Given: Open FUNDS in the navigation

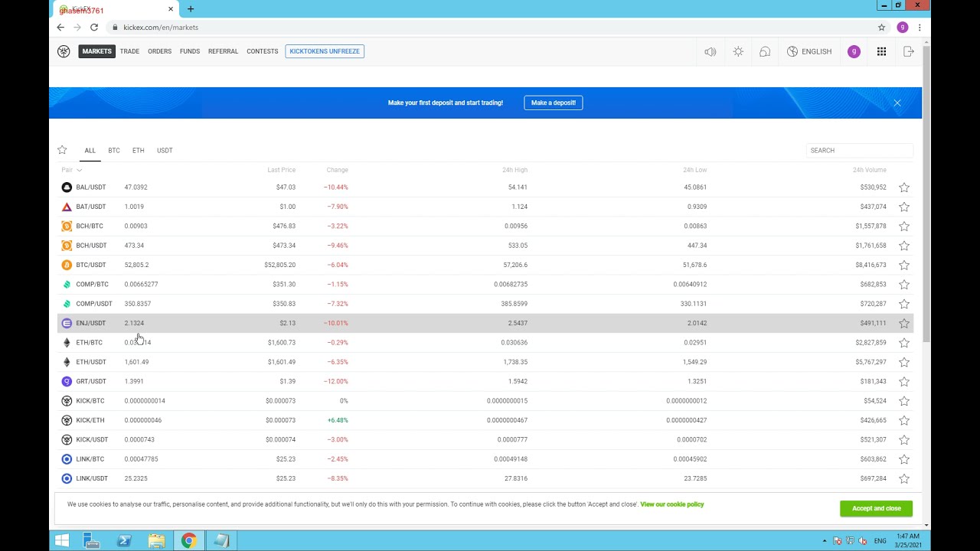Looking at the screenshot, I should pyautogui.click(x=190, y=51).
